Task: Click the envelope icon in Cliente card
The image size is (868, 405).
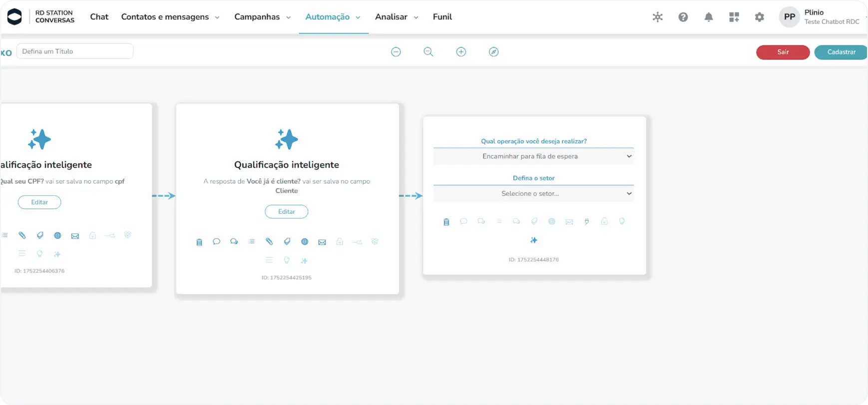Action: 322,242
